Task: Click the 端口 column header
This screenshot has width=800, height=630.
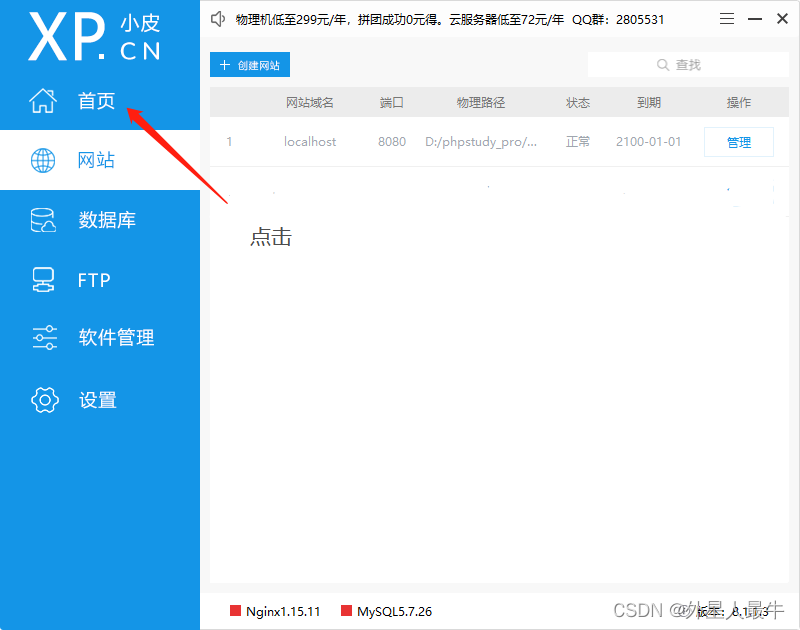Action: point(392,103)
